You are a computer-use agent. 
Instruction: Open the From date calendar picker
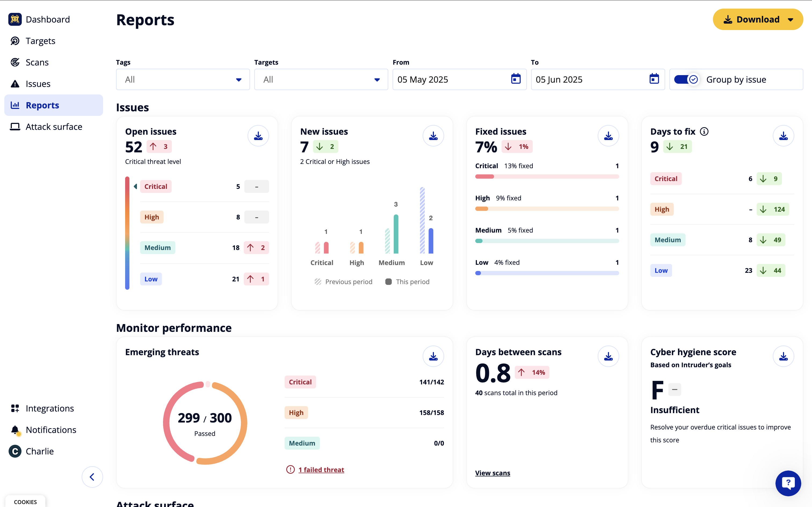pyautogui.click(x=516, y=79)
